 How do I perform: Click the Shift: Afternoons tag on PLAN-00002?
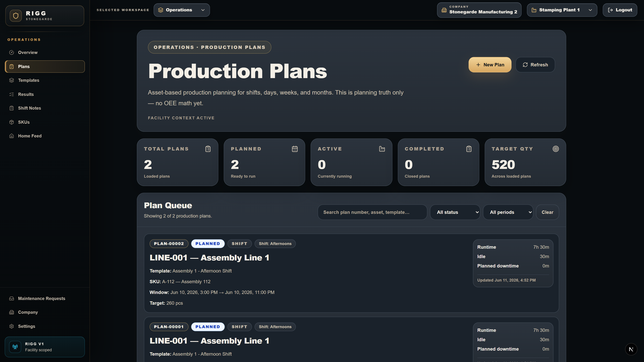pos(275,244)
